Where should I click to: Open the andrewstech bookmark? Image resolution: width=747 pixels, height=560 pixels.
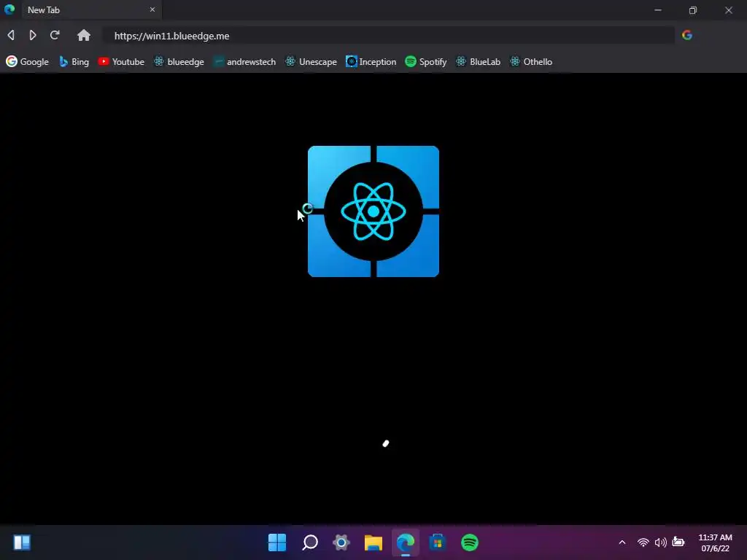(x=244, y=61)
